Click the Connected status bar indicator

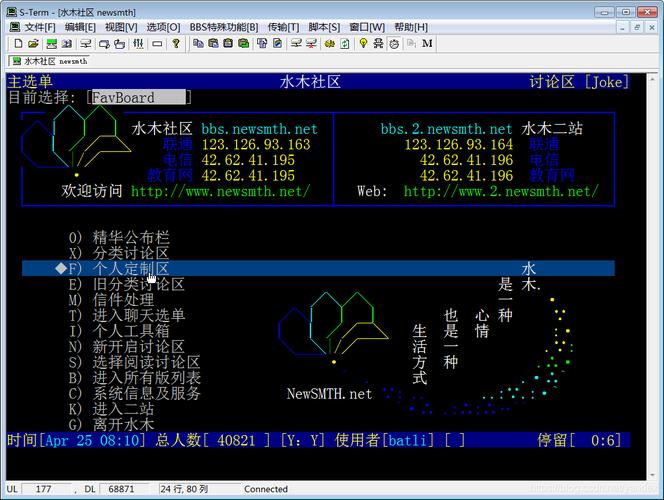point(266,489)
